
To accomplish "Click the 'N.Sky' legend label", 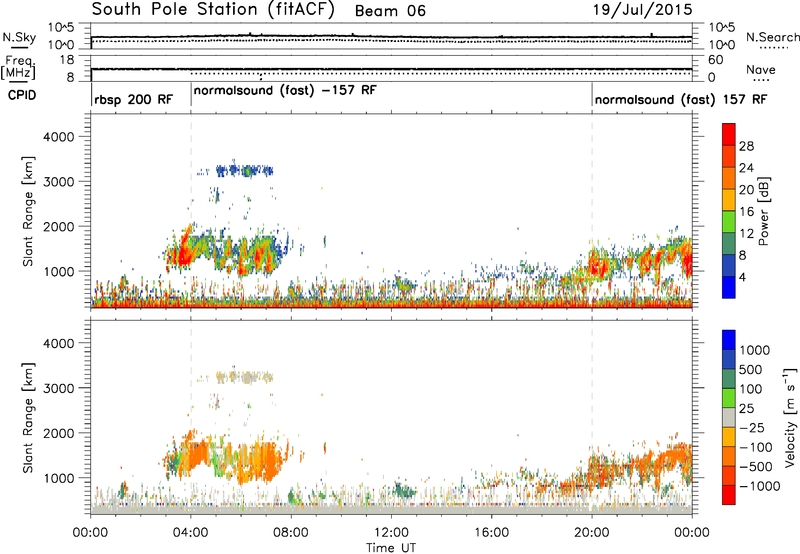I will tap(19, 37).
